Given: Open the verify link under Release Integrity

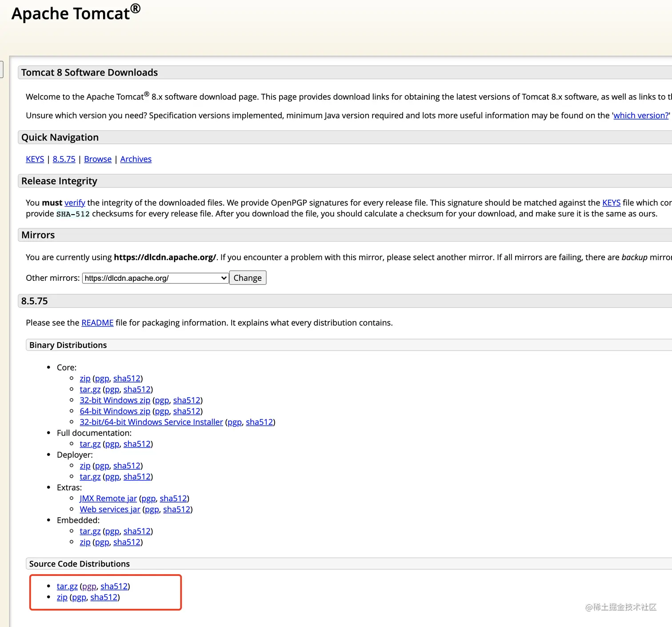Looking at the screenshot, I should pos(75,203).
